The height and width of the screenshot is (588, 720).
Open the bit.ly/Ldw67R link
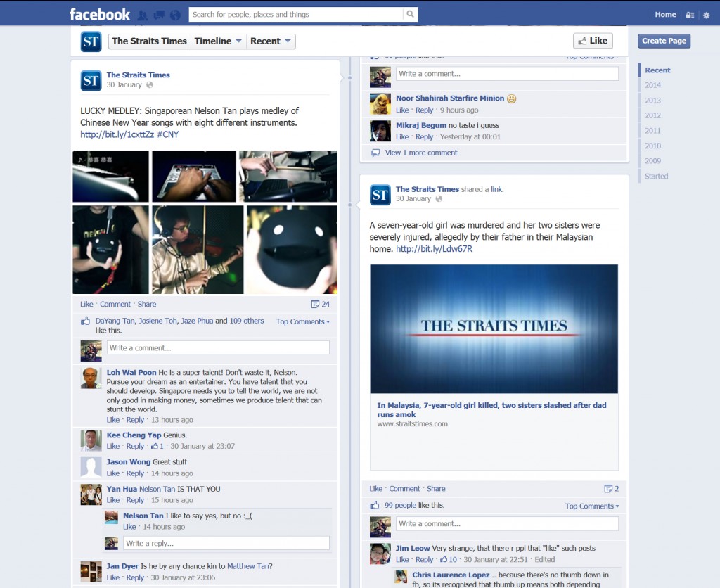[x=434, y=249]
